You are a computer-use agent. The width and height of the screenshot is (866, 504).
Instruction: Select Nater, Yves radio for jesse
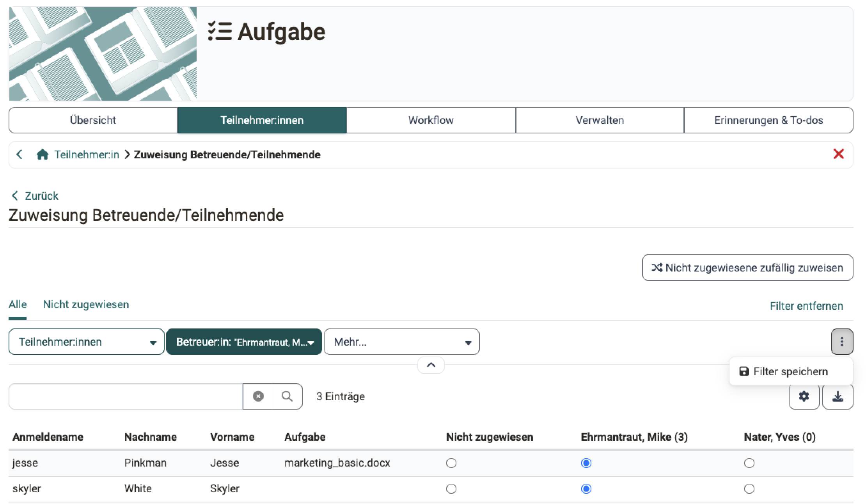pyautogui.click(x=749, y=463)
